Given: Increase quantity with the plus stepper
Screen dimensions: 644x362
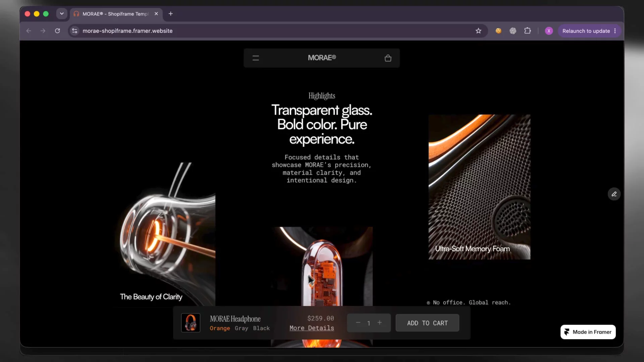Looking at the screenshot, I should (380, 323).
